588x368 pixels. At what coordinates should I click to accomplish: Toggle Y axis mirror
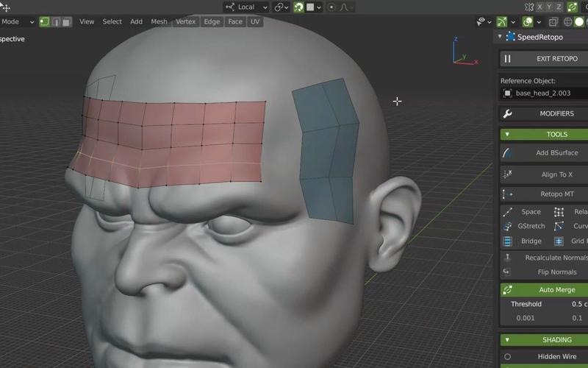(549, 7)
